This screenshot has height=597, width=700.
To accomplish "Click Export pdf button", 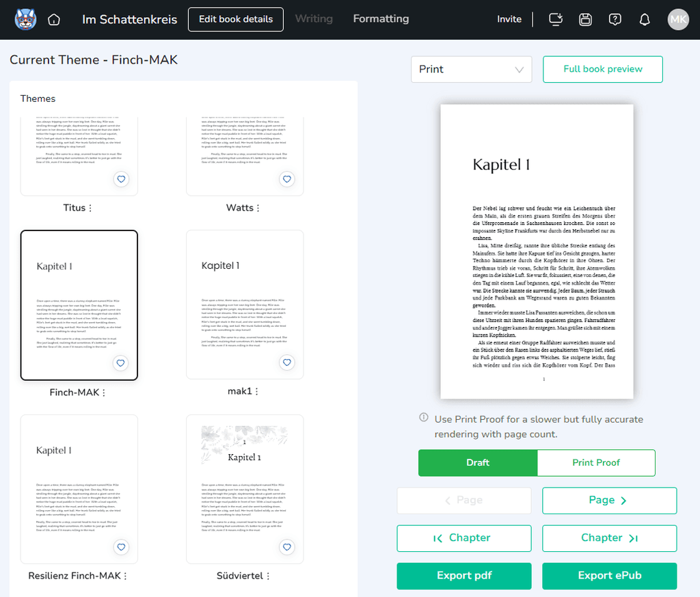I will [464, 576].
